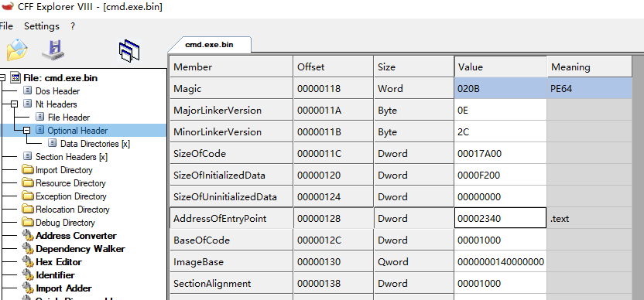The image size is (644, 300).
Task: Click the Member column header
Action: pos(231,66)
